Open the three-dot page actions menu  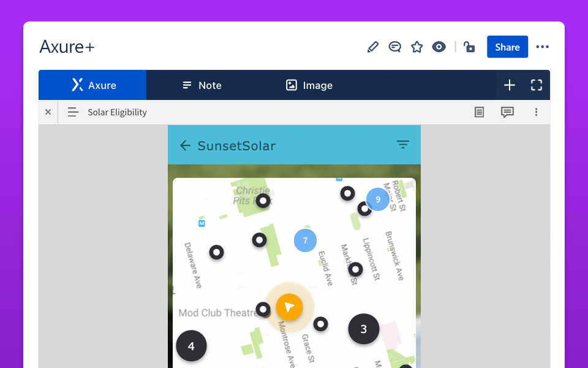pos(542,47)
